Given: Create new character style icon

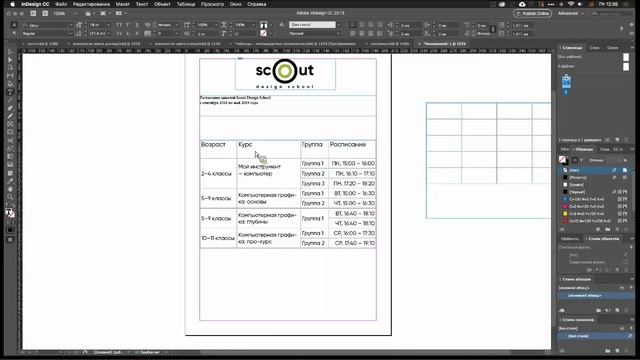Looking at the screenshot, I should pyautogui.click(x=617, y=351).
